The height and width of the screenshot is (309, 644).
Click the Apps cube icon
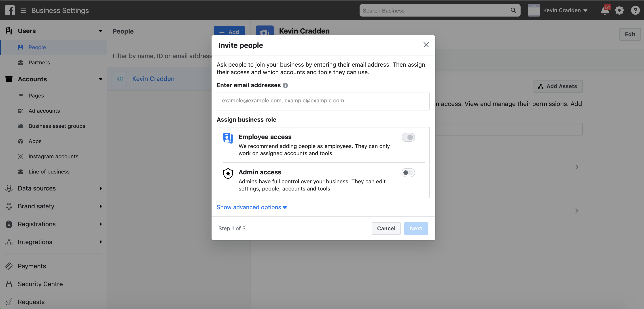pyautogui.click(x=21, y=141)
